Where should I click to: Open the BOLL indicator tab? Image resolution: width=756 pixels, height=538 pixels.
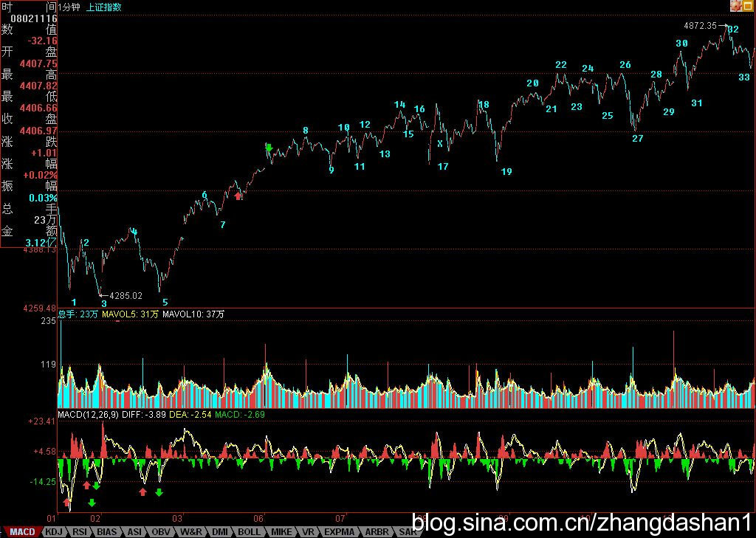(249, 531)
